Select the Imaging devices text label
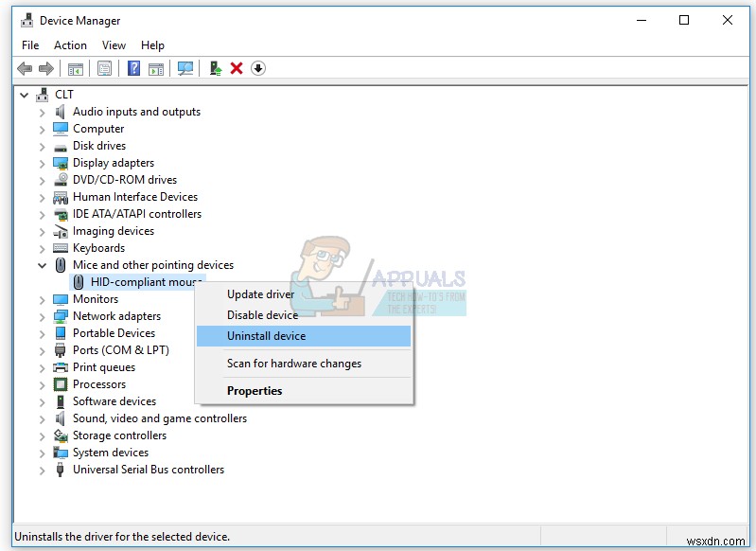This screenshot has width=756, height=551. pos(114,231)
